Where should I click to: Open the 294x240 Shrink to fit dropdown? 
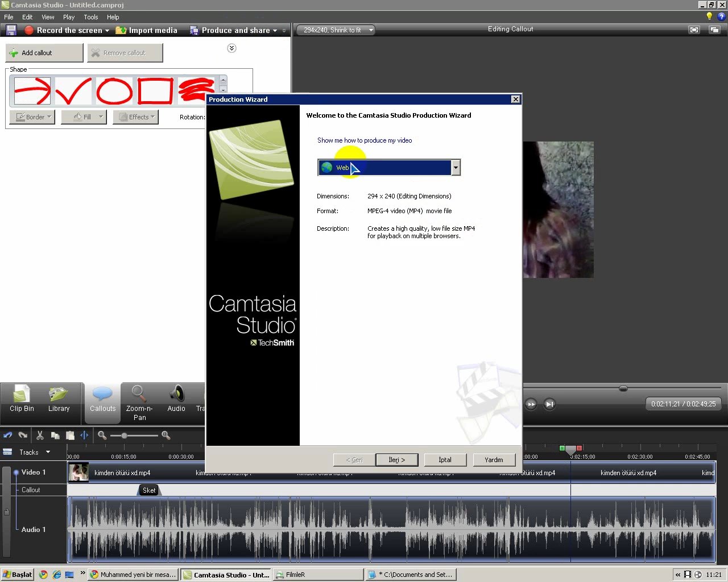[336, 30]
